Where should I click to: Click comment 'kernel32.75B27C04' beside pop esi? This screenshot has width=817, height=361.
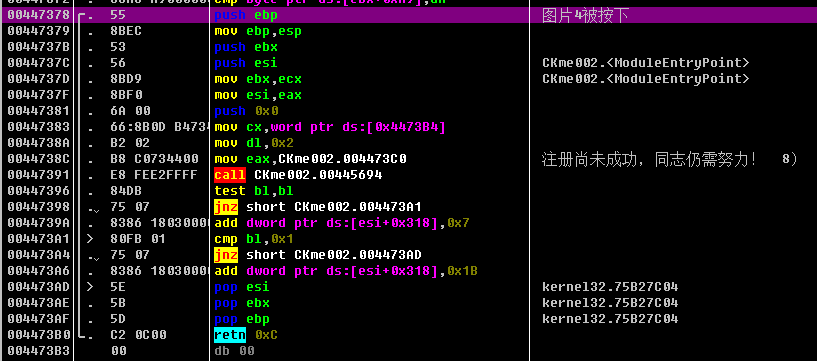(610, 287)
